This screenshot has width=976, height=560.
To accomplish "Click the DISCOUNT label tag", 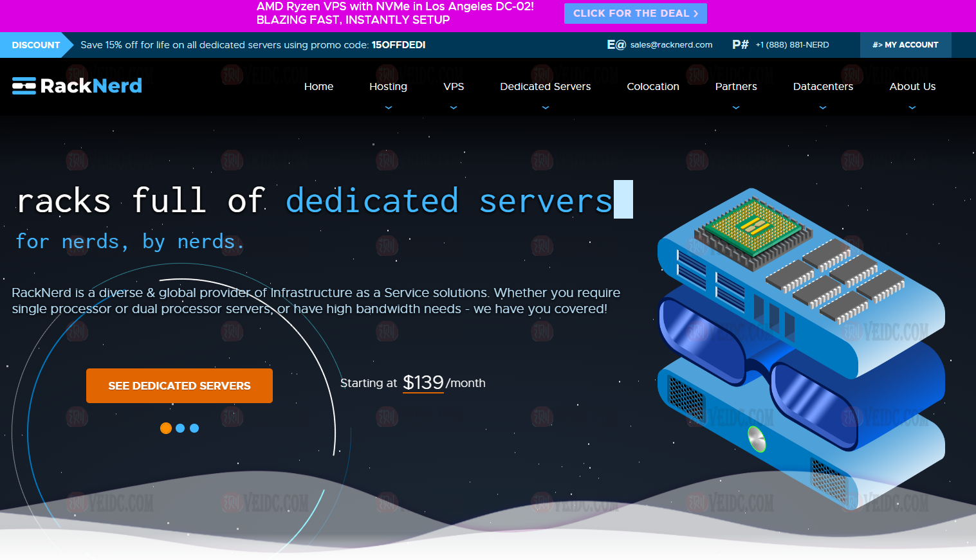I will click(36, 45).
